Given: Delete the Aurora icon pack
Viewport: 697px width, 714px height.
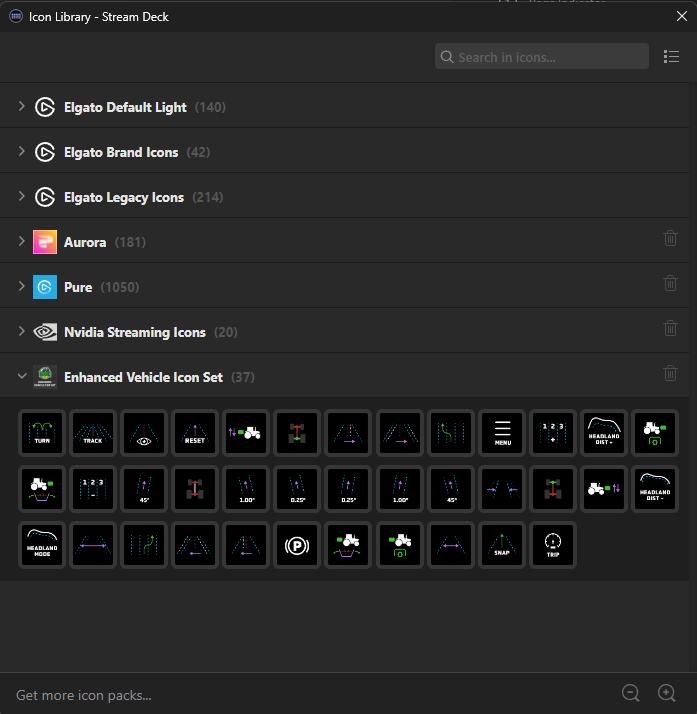Looking at the screenshot, I should point(670,238).
